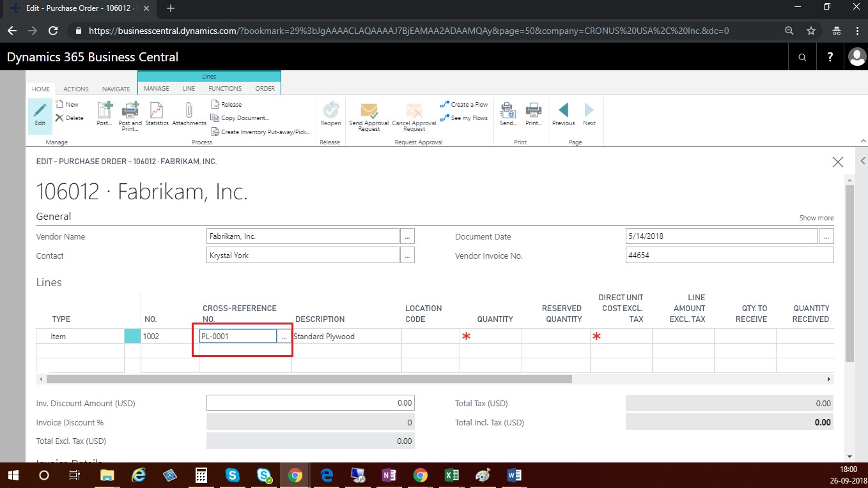Open Contact lookup ellipsis
Screen dimensions: 868x488
tap(407, 255)
